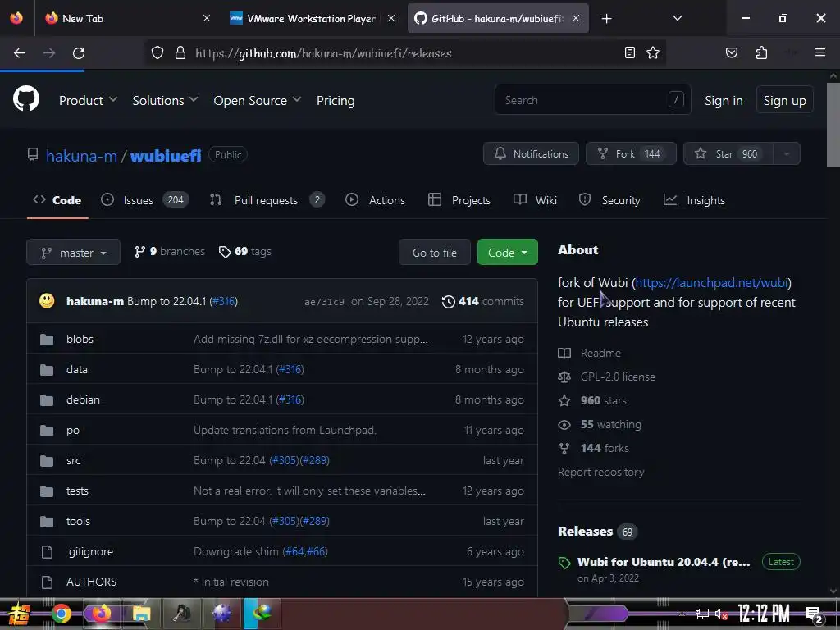Screen dimensions: 840x630
Task: Open the ae731c9 commit hash
Action: [x=324, y=302]
